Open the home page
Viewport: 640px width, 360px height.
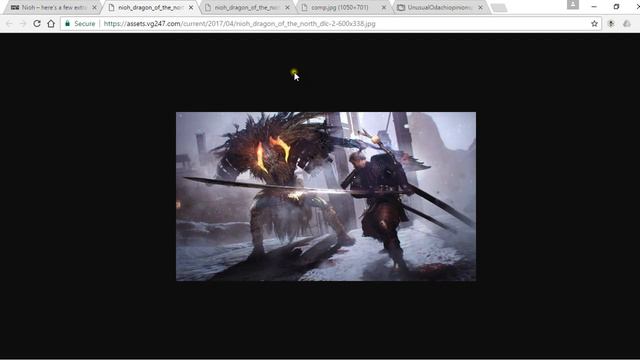pyautogui.click(x=51, y=24)
